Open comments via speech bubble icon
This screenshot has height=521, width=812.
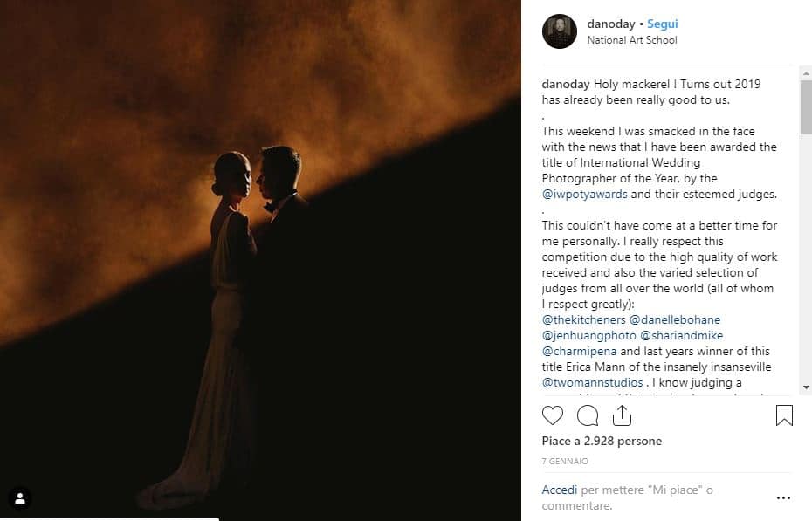588,415
